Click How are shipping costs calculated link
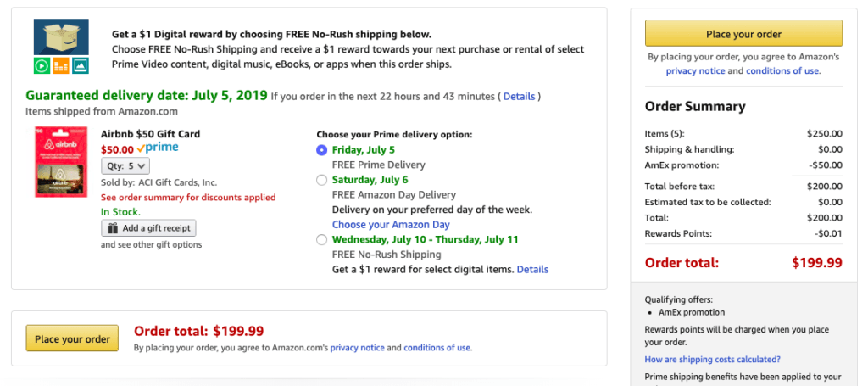The height and width of the screenshot is (386, 868). (712, 360)
